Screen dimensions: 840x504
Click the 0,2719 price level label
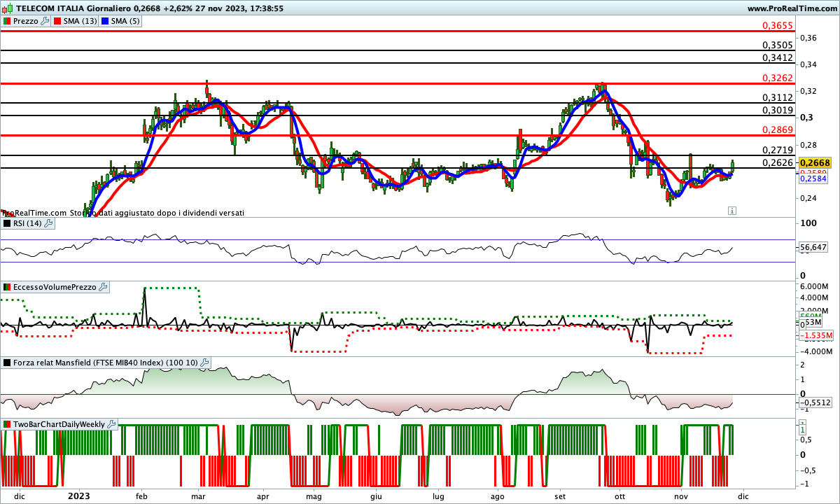(x=777, y=150)
